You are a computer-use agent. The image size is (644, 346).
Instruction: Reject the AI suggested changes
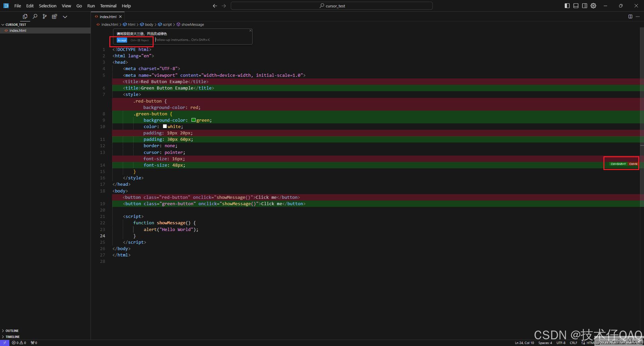[x=145, y=40]
